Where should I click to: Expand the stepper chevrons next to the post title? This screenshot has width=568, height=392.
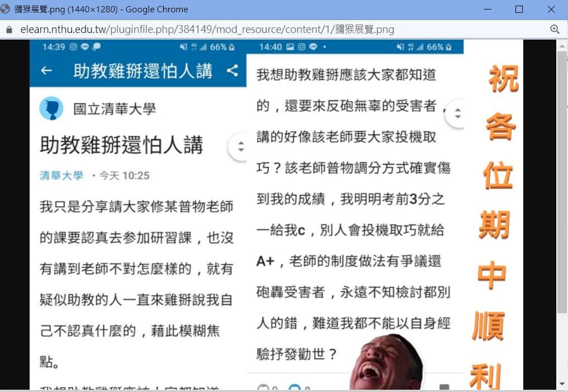[x=240, y=147]
